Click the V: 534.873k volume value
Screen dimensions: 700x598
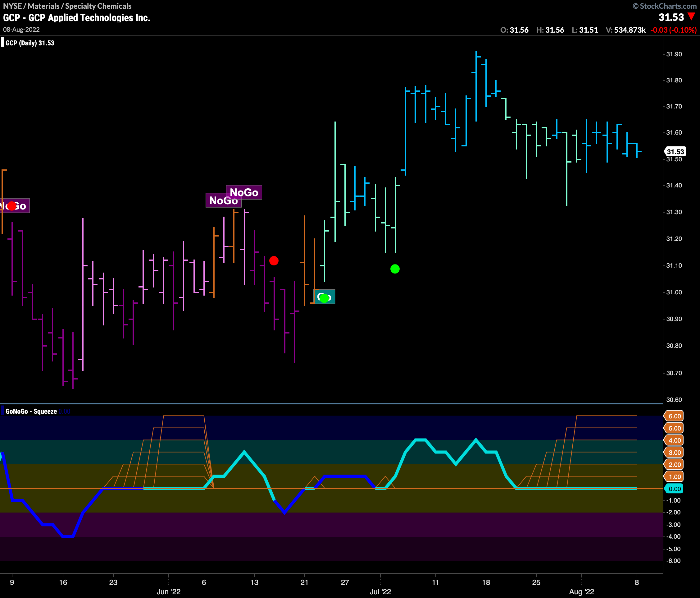pyautogui.click(x=626, y=30)
